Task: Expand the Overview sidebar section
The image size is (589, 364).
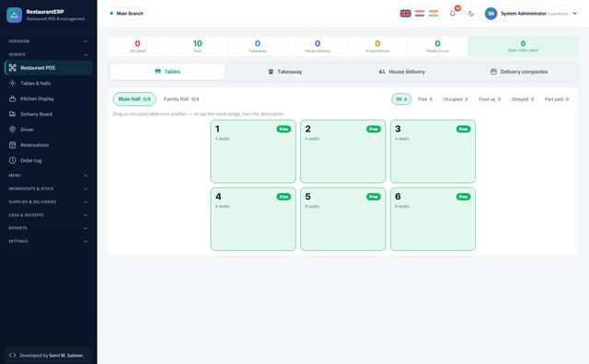Action: tap(49, 41)
